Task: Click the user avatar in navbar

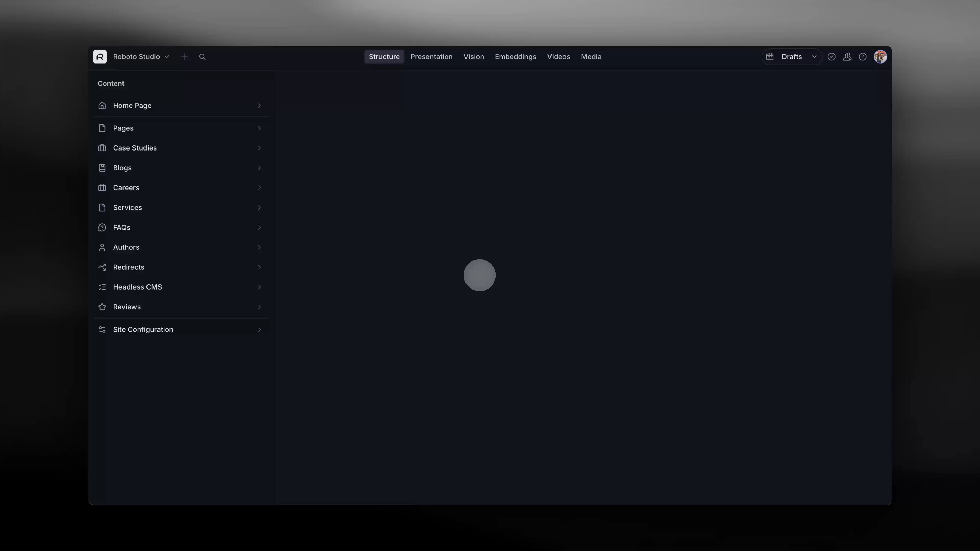Action: [880, 57]
